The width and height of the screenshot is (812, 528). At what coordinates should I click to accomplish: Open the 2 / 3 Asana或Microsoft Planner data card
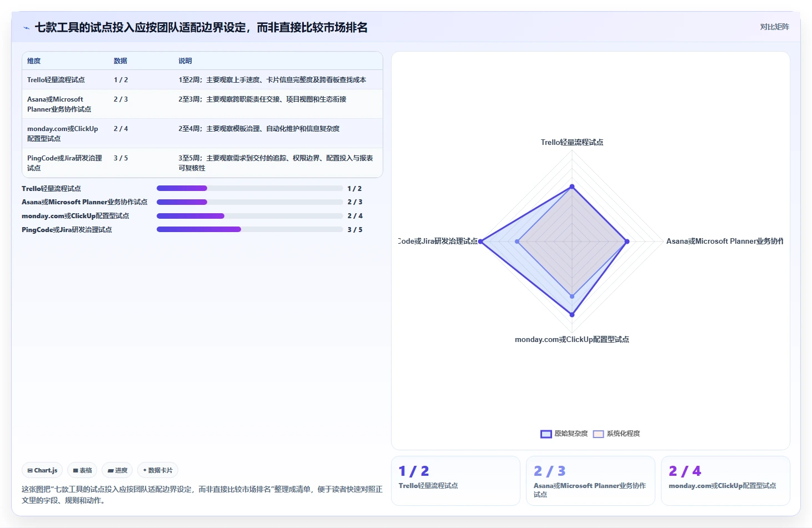click(x=590, y=481)
